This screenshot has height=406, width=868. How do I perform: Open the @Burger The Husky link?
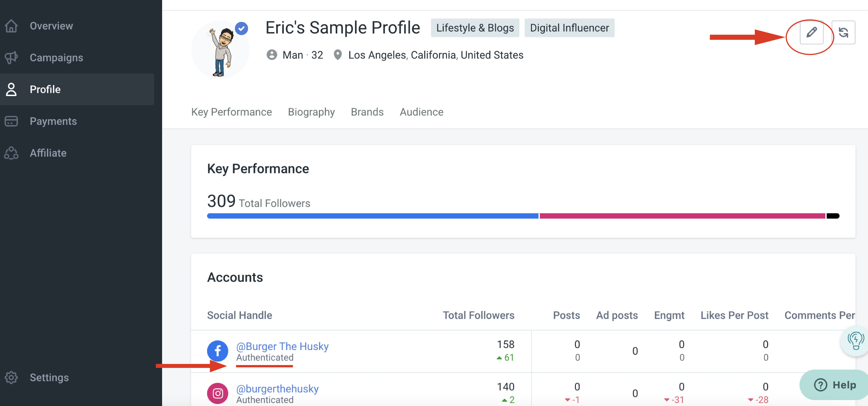point(282,346)
